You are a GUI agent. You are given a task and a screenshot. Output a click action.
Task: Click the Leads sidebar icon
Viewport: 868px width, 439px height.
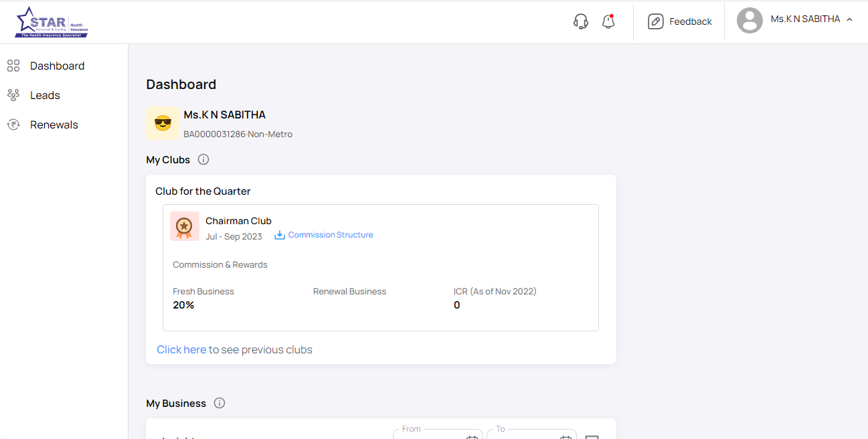coord(13,95)
